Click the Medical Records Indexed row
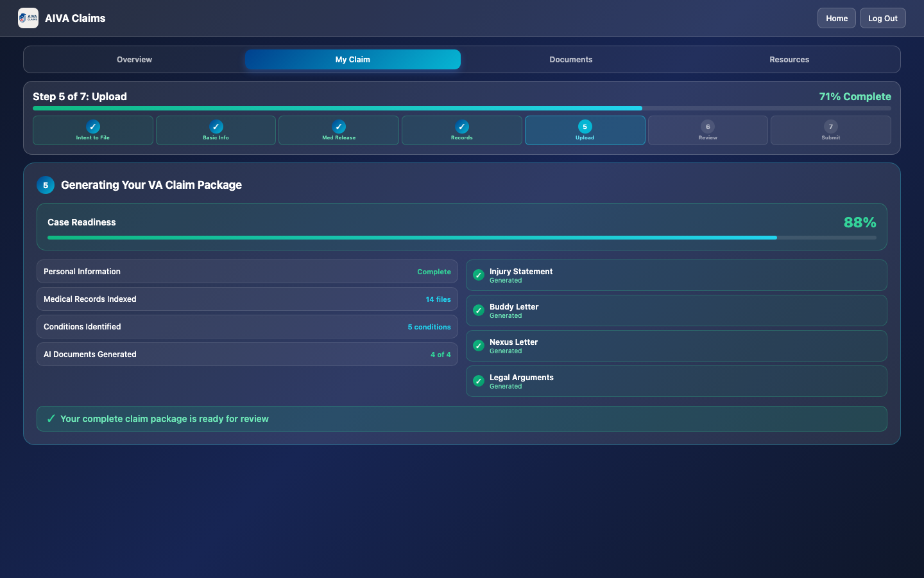The image size is (924, 578). [x=247, y=299]
